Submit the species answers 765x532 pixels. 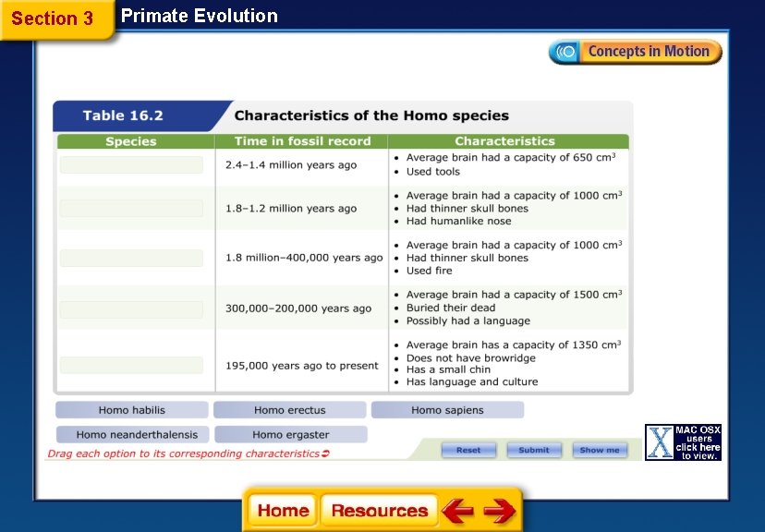point(534,450)
